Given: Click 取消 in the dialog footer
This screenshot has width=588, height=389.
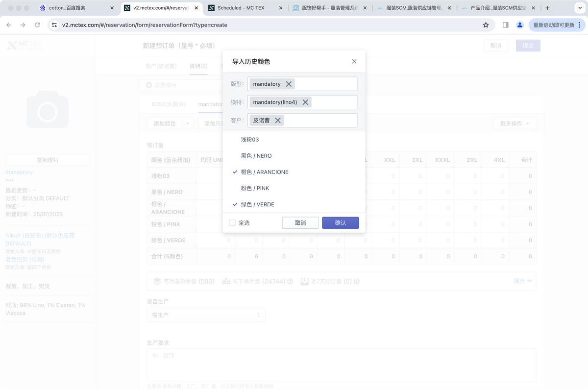Looking at the screenshot, I should point(300,223).
